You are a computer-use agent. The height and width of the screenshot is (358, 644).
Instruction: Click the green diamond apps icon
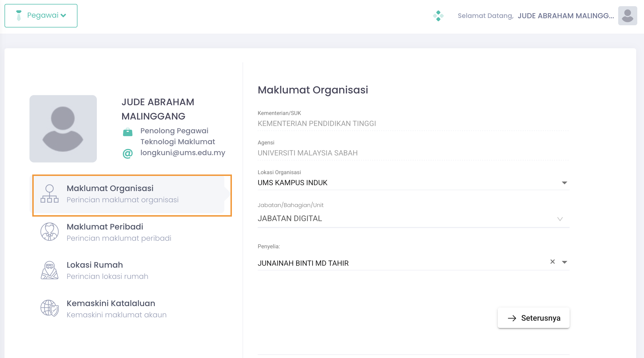click(x=438, y=16)
